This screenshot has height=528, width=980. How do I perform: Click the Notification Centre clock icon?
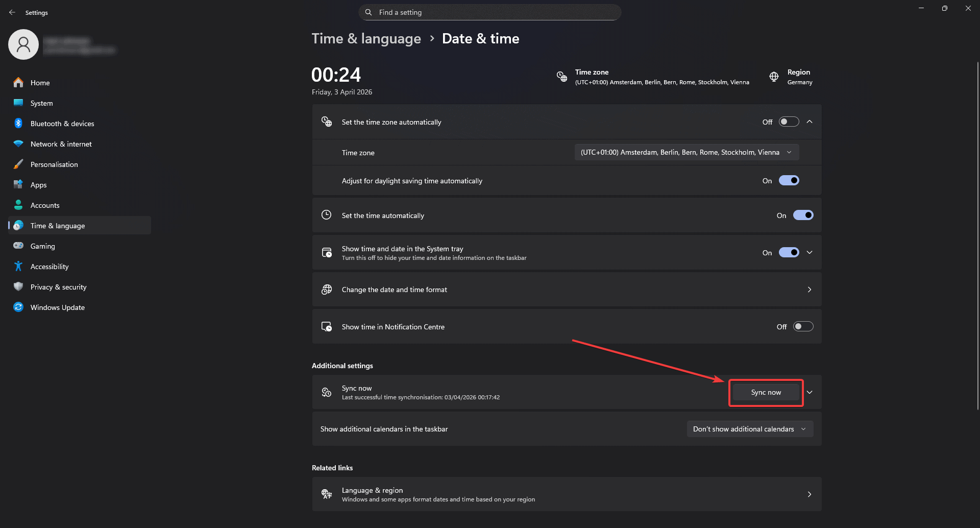pos(327,326)
